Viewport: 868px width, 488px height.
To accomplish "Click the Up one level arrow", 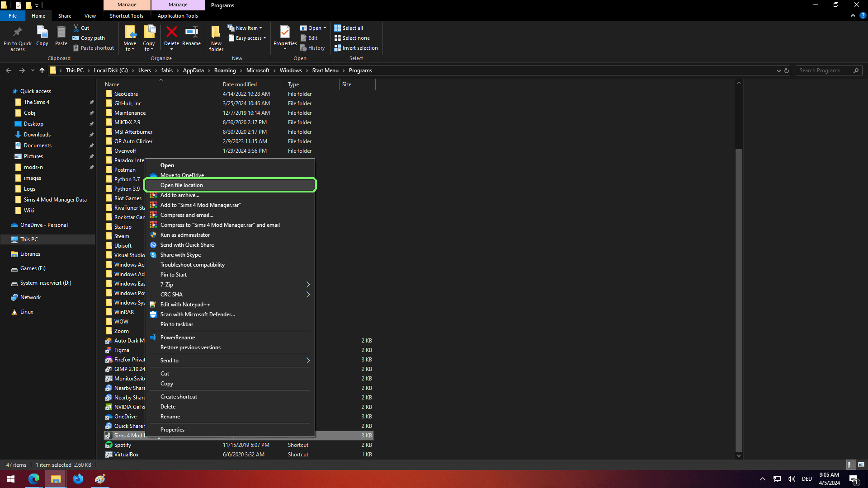I will pyautogui.click(x=42, y=70).
